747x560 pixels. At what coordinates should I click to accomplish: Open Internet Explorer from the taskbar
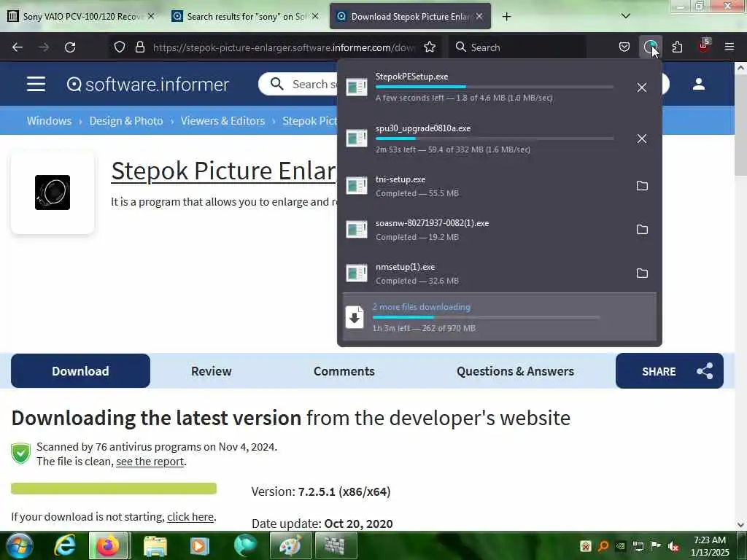tap(65, 545)
